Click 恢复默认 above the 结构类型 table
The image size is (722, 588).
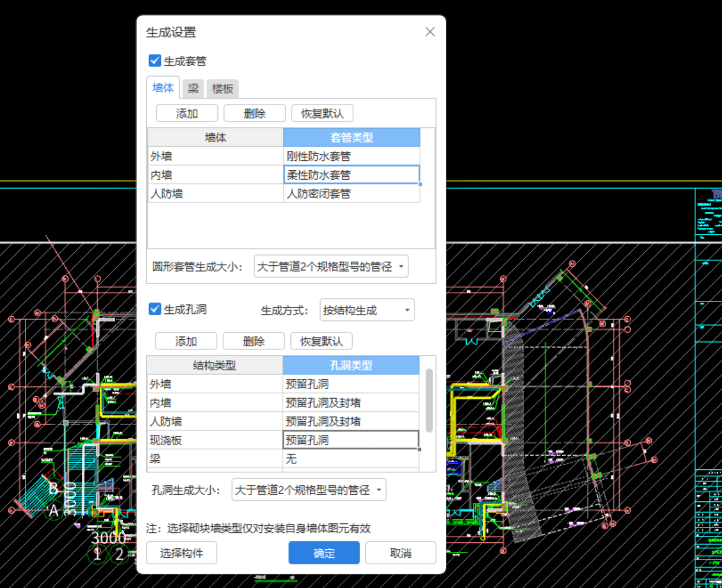[321, 341]
